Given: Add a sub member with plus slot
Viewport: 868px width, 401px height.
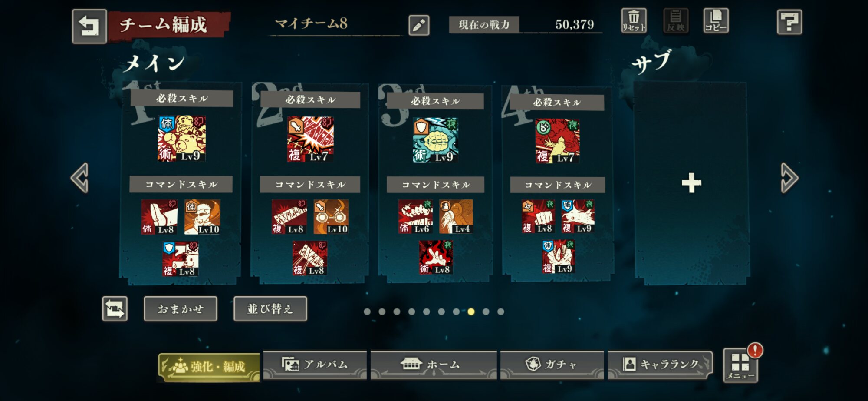Looking at the screenshot, I should [x=691, y=183].
